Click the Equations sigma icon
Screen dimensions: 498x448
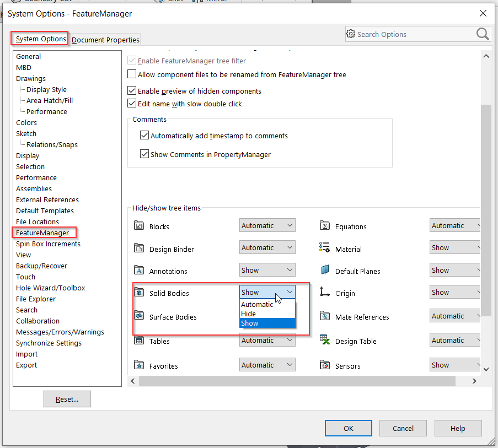(x=325, y=226)
